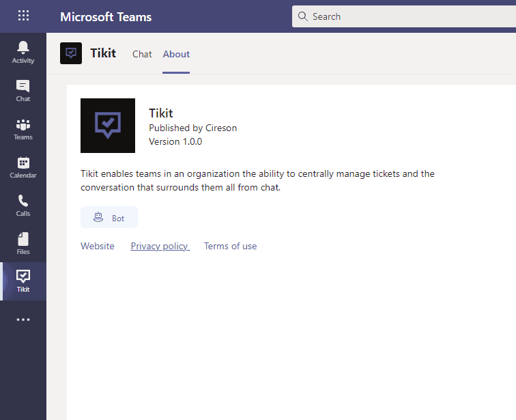Open Calls in the left sidebar
Viewport: 516px width, 420px height.
point(23,206)
